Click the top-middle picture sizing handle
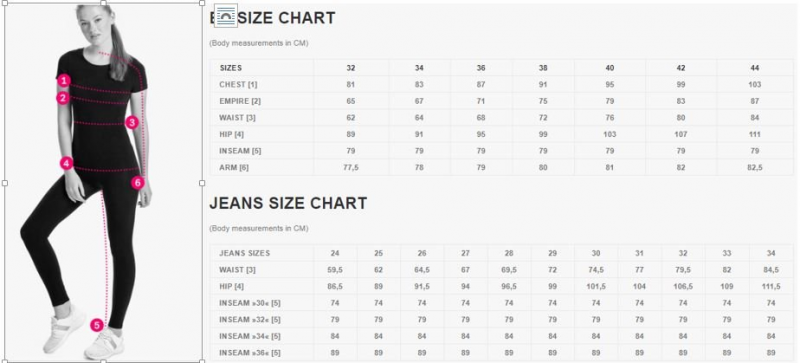 [x=104, y=3]
